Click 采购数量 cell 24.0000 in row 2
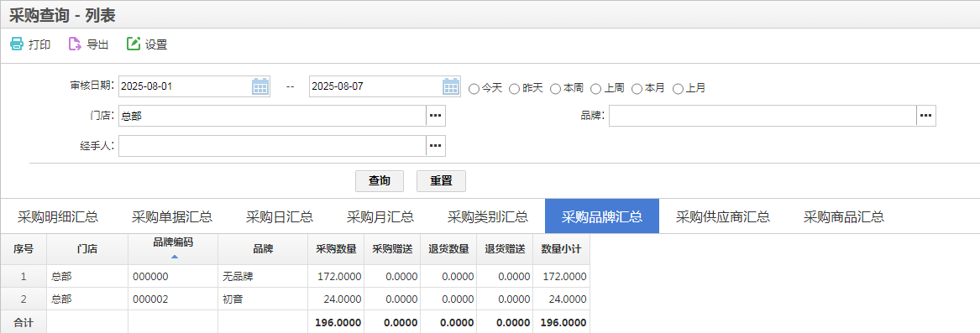The image size is (980, 333). (x=336, y=299)
